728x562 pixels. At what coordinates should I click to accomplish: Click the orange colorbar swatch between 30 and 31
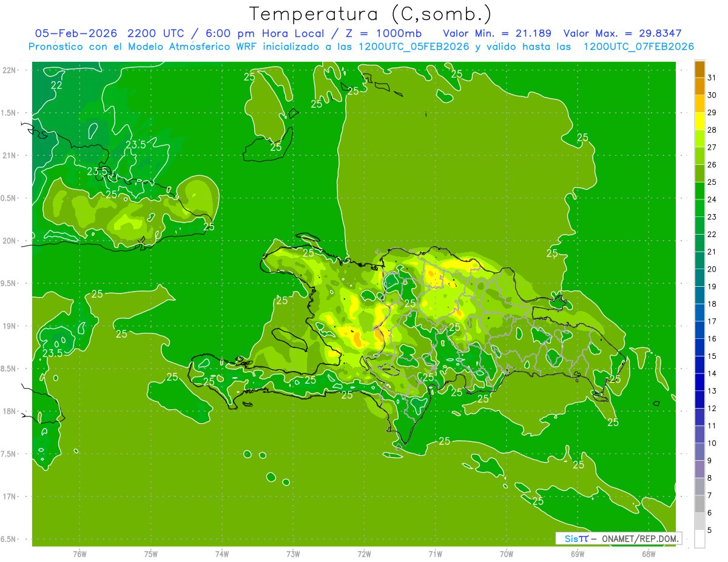pyautogui.click(x=699, y=87)
